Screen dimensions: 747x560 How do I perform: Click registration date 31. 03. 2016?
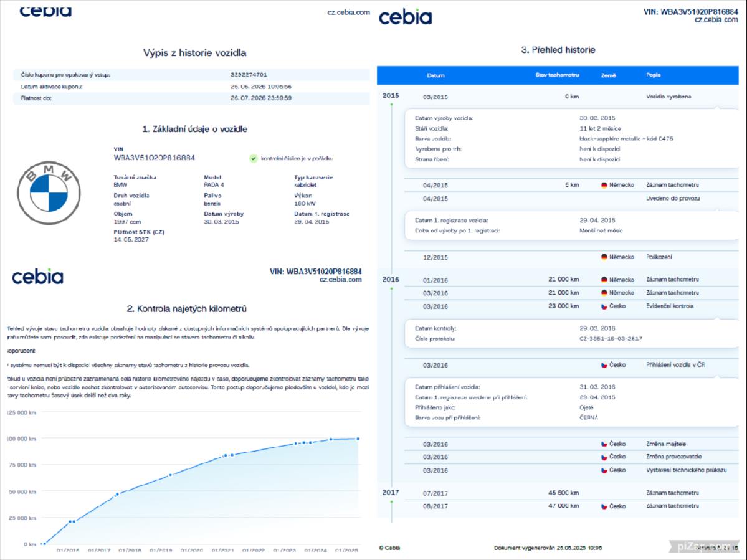(x=597, y=387)
